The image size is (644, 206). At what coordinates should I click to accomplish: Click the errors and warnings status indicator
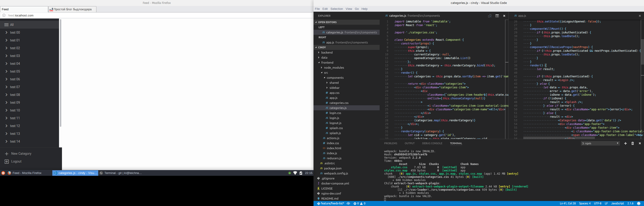[x=359, y=203]
